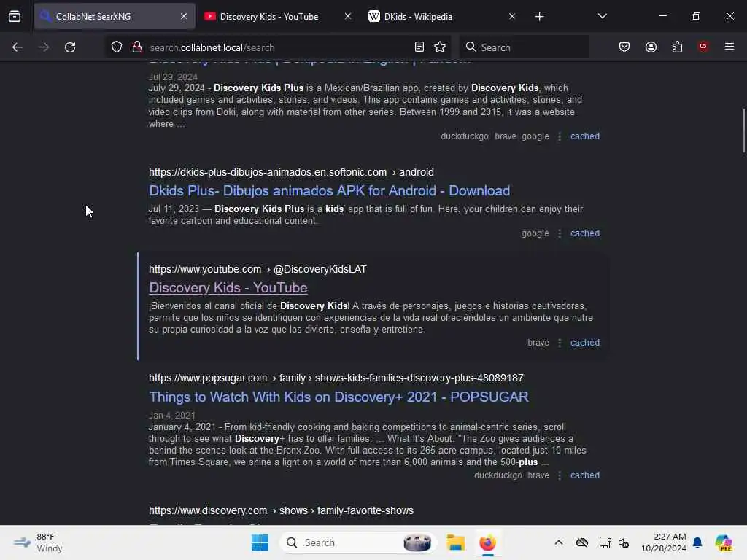Open cached link for YouTube result
The image size is (747, 560).
point(585,343)
